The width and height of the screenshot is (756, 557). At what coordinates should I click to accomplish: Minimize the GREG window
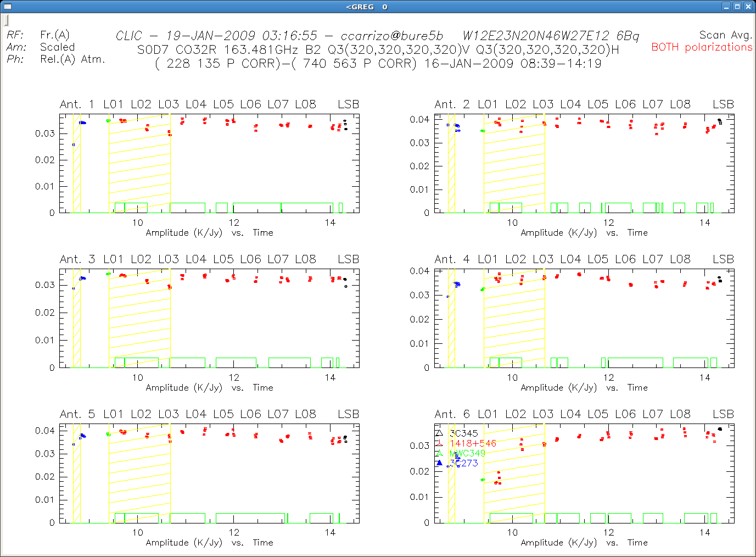coord(726,7)
